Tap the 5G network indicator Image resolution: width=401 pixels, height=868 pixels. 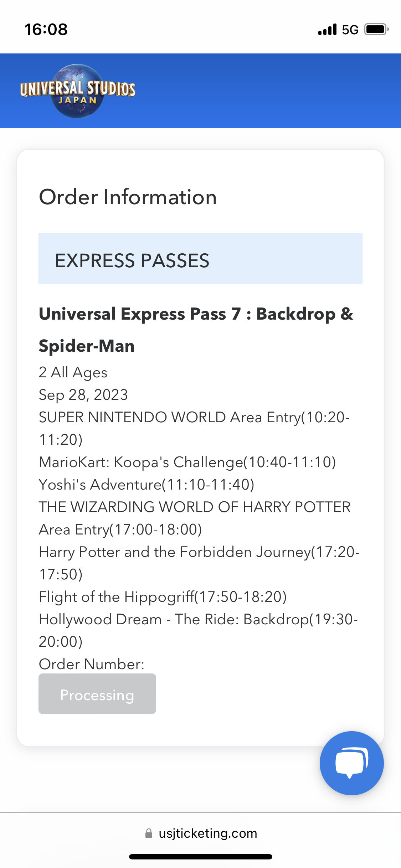[350, 30]
